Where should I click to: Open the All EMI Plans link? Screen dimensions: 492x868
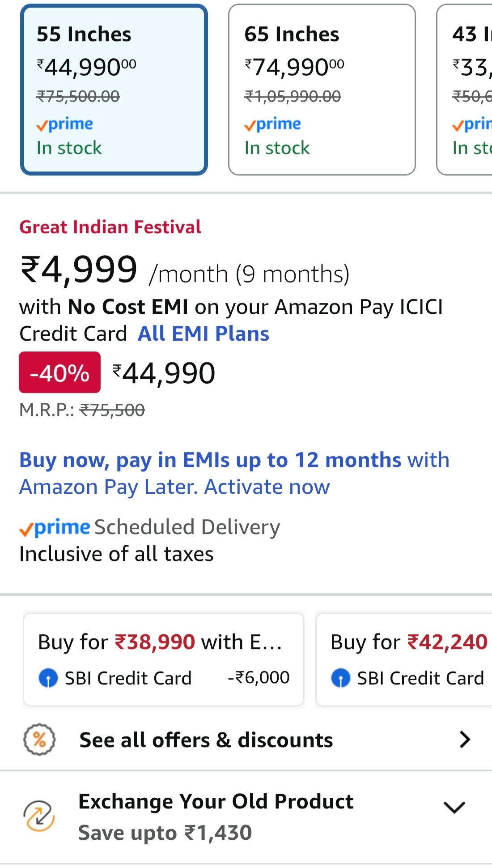[x=204, y=334]
